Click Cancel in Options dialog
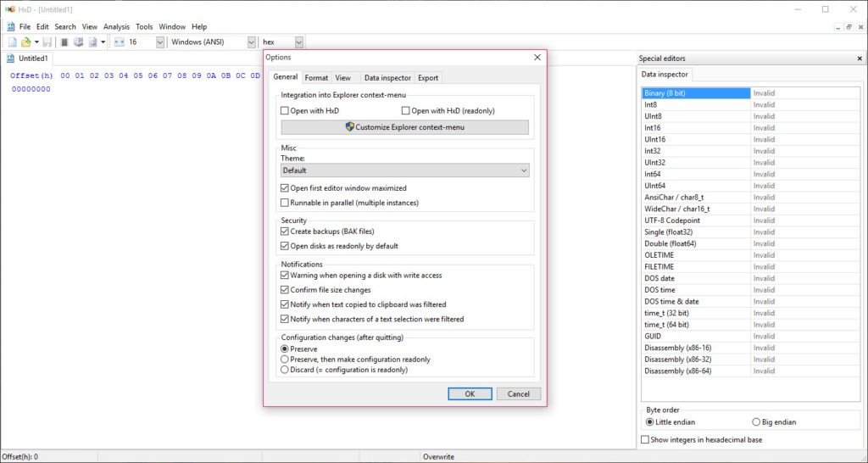Image resolution: width=868 pixels, height=463 pixels. [518, 394]
